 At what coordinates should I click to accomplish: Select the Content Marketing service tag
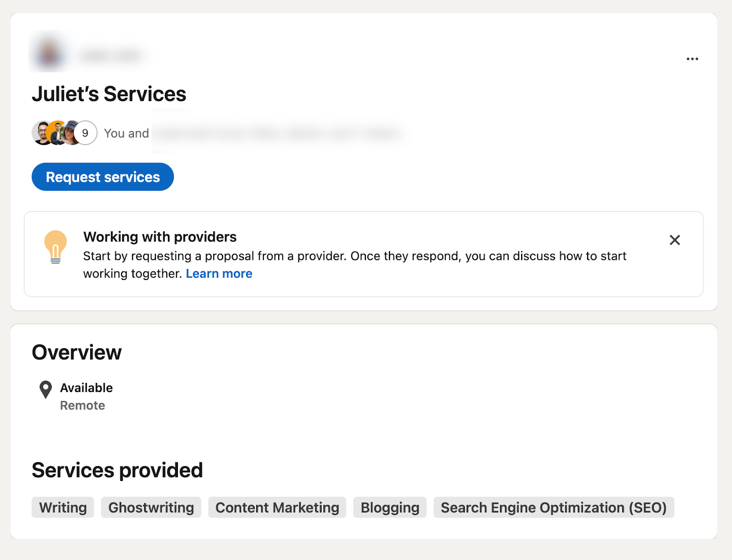277,507
